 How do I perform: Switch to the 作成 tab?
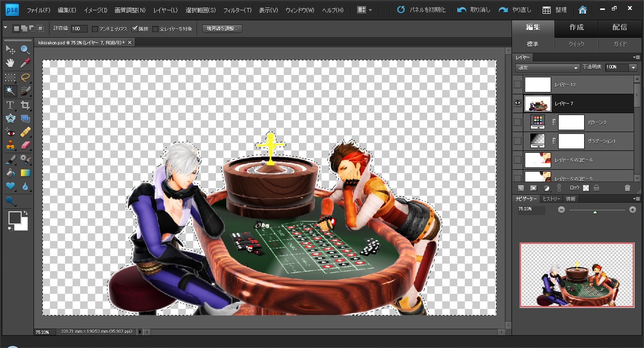click(x=577, y=27)
